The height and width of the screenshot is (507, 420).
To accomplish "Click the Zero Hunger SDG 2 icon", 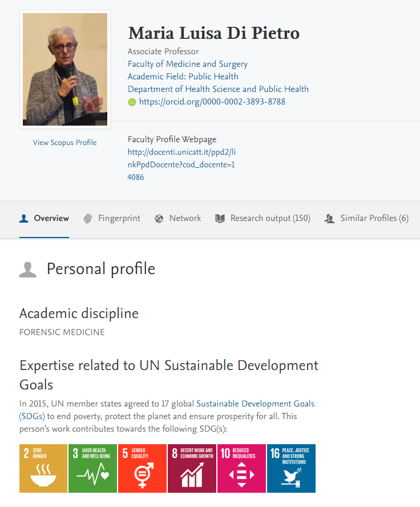I will (43, 468).
